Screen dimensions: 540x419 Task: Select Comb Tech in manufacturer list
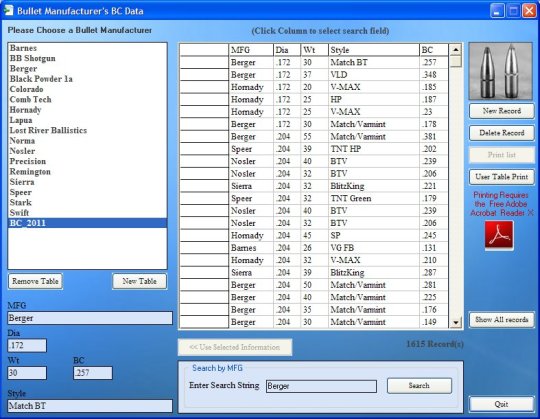coord(87,99)
